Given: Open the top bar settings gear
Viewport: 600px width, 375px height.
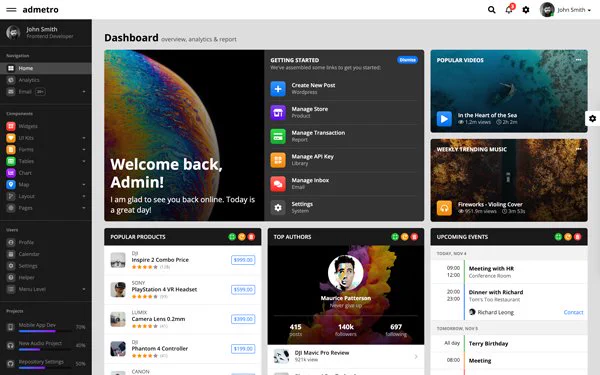Looking at the screenshot, I should pos(526,10).
